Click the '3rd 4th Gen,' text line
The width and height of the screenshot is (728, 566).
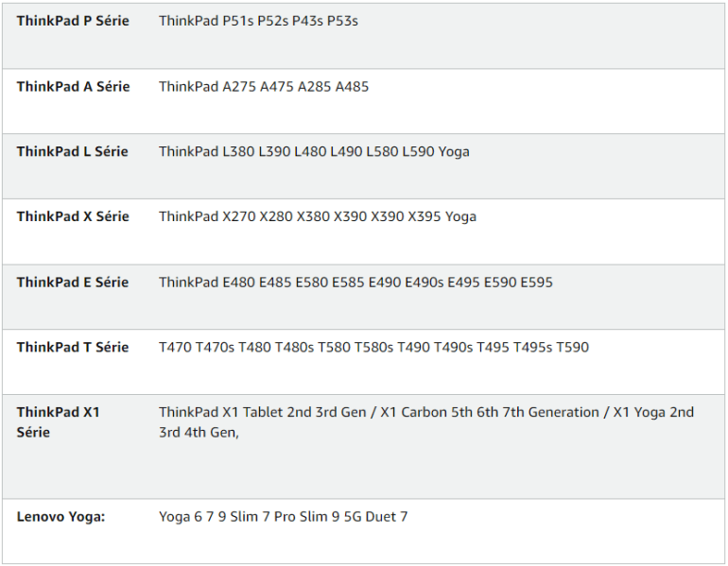[199, 433]
